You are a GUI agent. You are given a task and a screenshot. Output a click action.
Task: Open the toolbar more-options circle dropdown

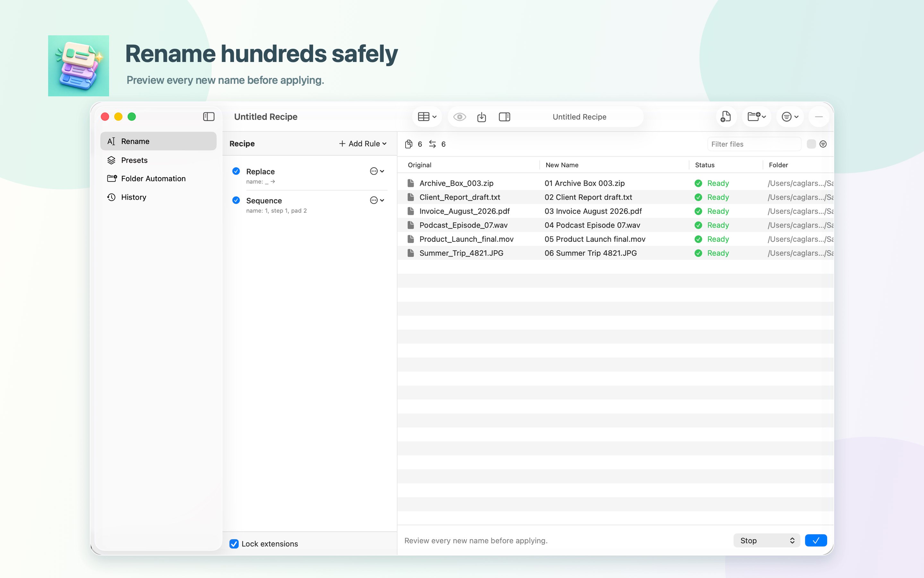click(x=790, y=117)
